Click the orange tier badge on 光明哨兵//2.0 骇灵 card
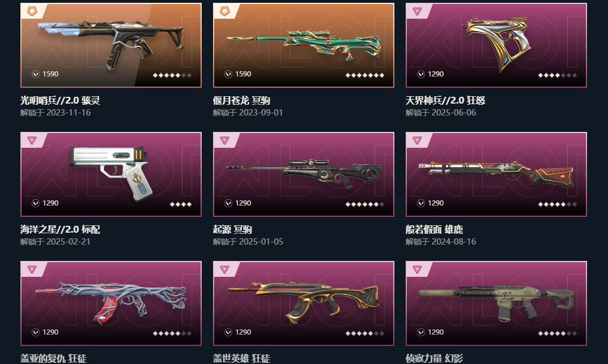This screenshot has width=608, height=364. [32, 11]
